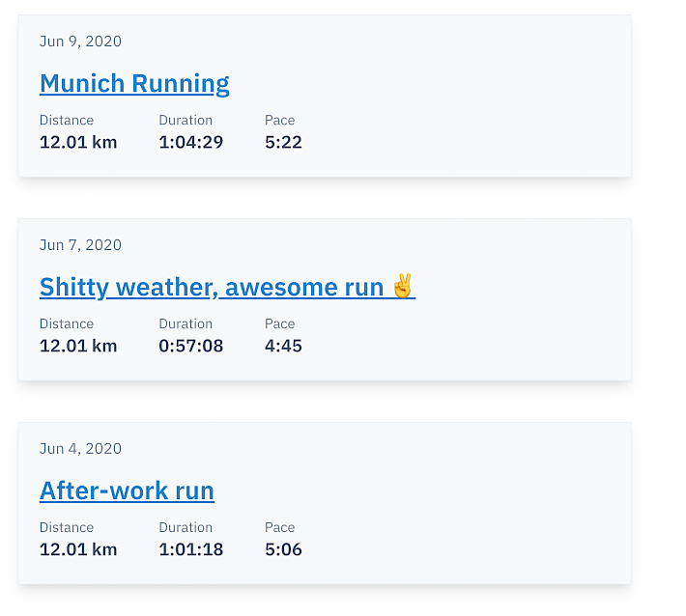This screenshot has height=616, width=686.
Task: Select the Jun 4, 2020 date text
Action: point(80,449)
